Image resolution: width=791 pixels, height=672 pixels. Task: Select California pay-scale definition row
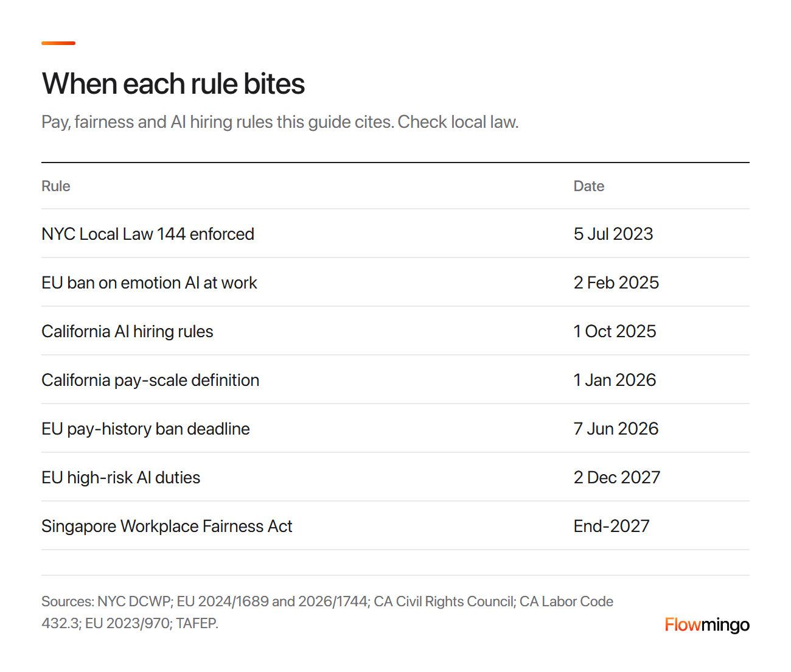click(395, 380)
